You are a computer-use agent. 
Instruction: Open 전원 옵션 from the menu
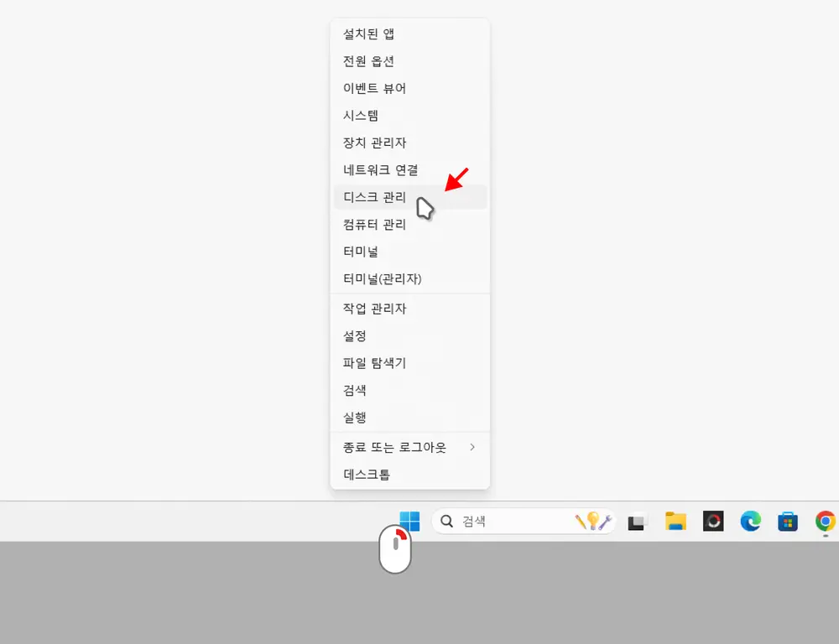pyautogui.click(x=369, y=61)
